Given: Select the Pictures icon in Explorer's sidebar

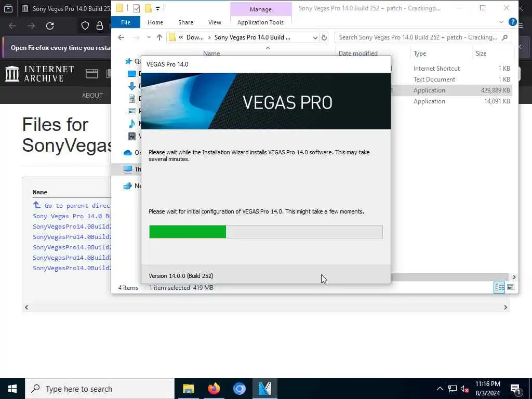Looking at the screenshot, I should [x=131, y=111].
